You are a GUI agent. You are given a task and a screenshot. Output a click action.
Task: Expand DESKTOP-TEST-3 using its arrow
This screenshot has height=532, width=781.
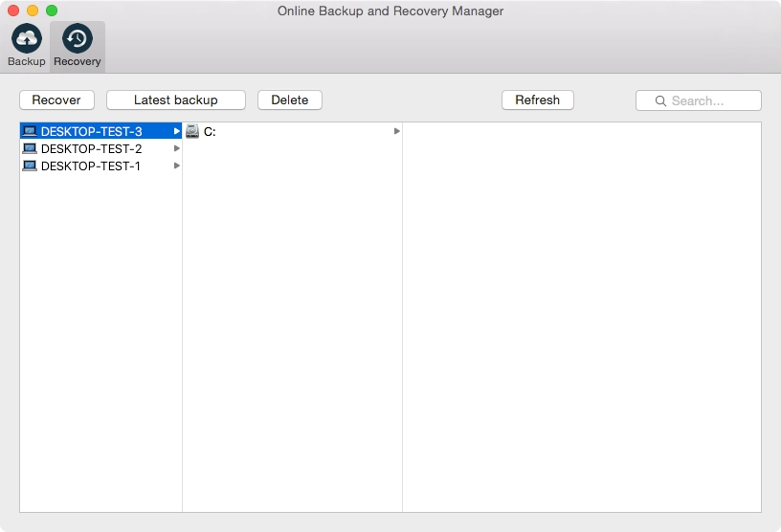pos(176,131)
